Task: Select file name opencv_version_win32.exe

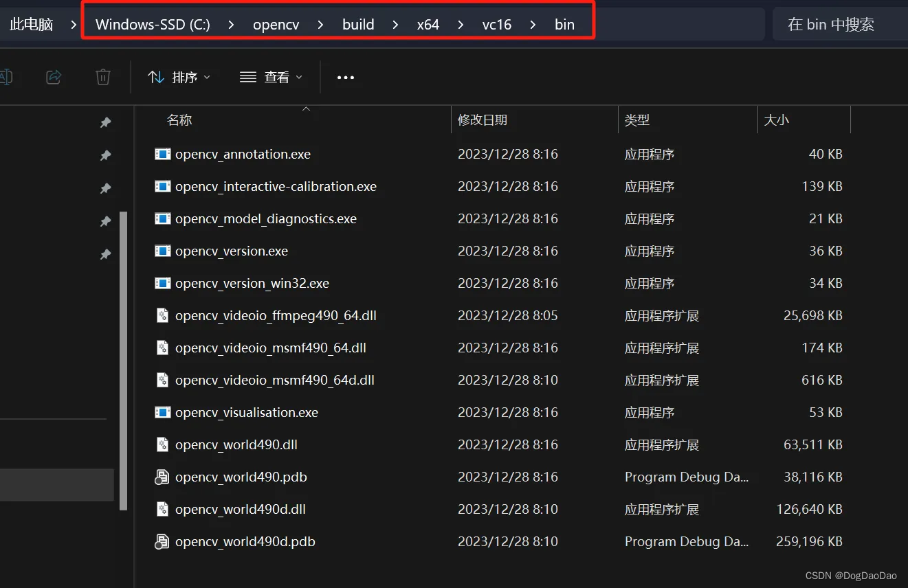Action: click(252, 284)
